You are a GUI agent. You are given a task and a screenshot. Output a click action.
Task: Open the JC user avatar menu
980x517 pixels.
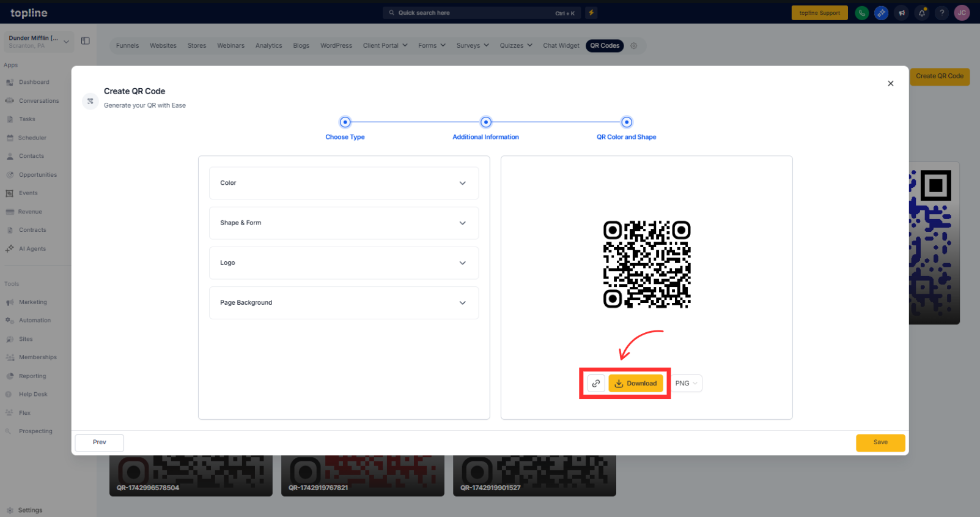tap(962, 13)
